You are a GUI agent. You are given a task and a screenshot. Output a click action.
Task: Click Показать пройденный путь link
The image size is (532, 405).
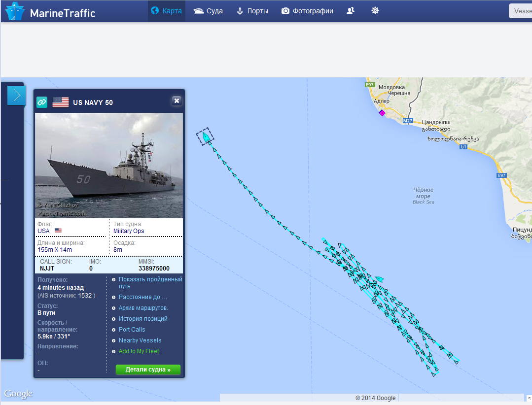150,283
